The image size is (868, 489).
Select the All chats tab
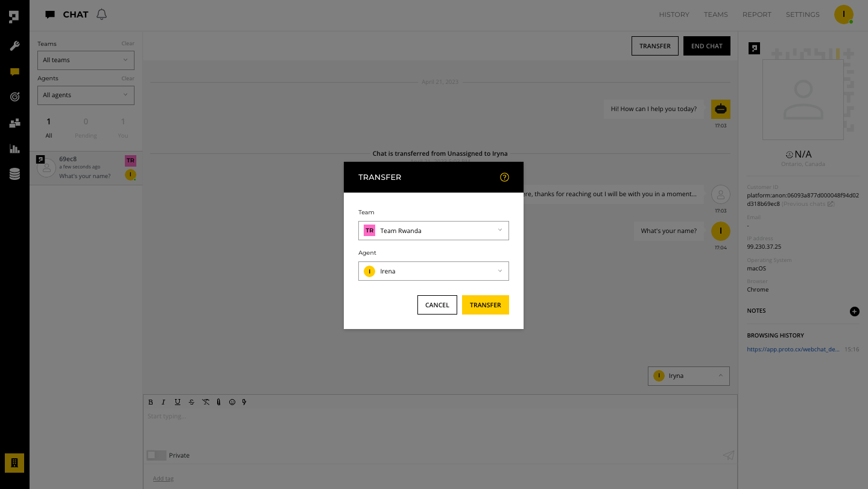click(x=49, y=128)
